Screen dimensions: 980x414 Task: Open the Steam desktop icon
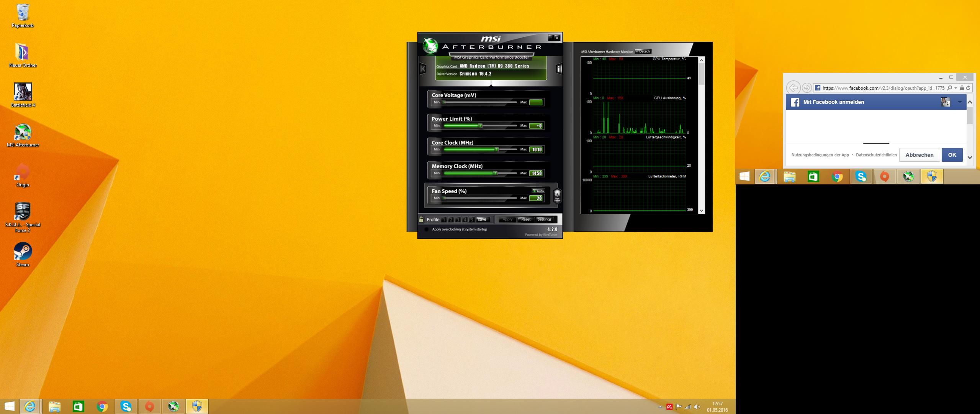[x=23, y=251]
